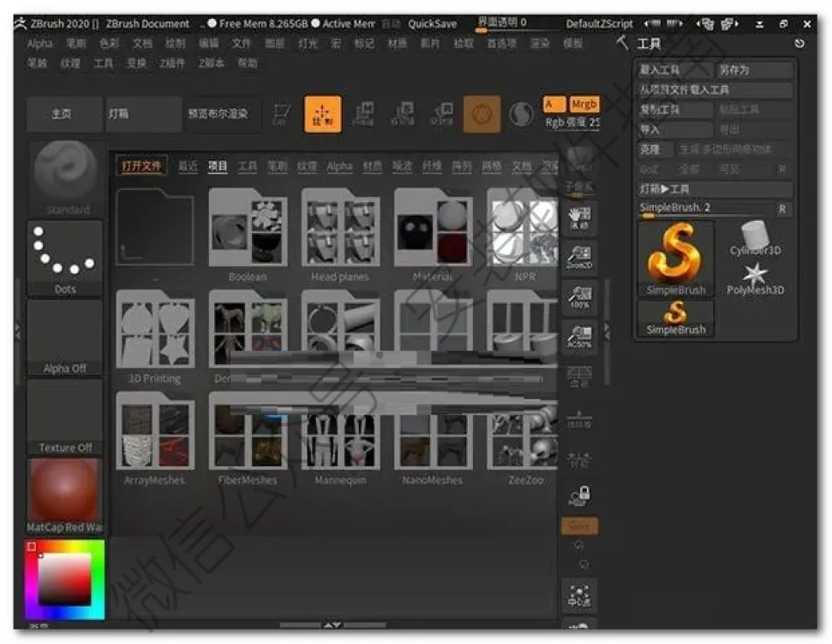832x644 pixels.
Task: Click the AC50% half-size antialiased icon
Action: [579, 337]
